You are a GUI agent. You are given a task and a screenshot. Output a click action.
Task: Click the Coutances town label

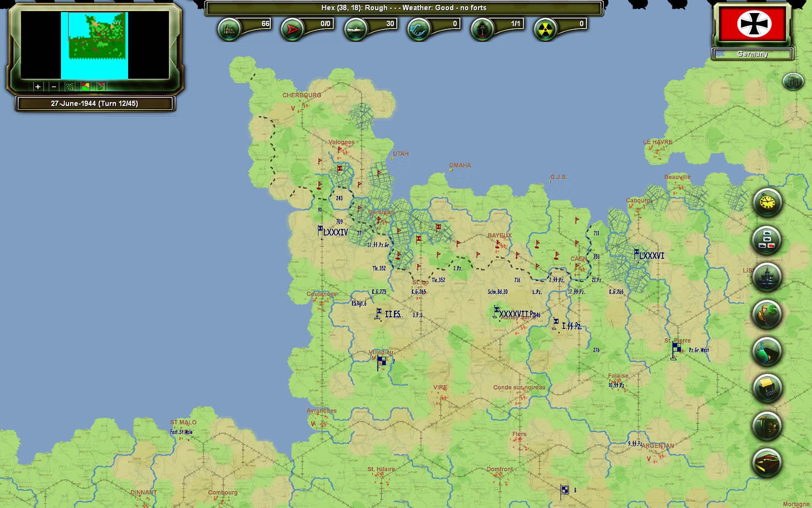321,294
